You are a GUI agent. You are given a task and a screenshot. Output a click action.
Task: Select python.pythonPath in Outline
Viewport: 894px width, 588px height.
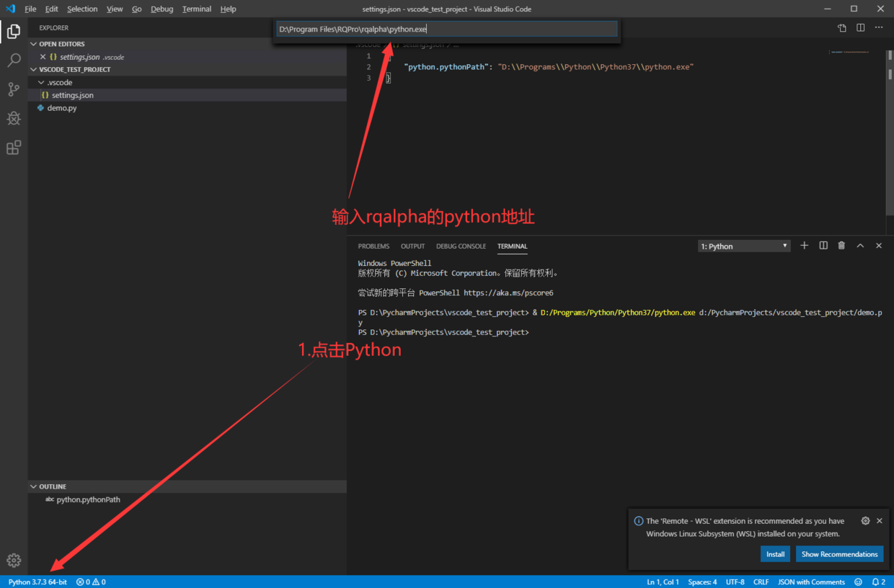[x=187, y=499]
